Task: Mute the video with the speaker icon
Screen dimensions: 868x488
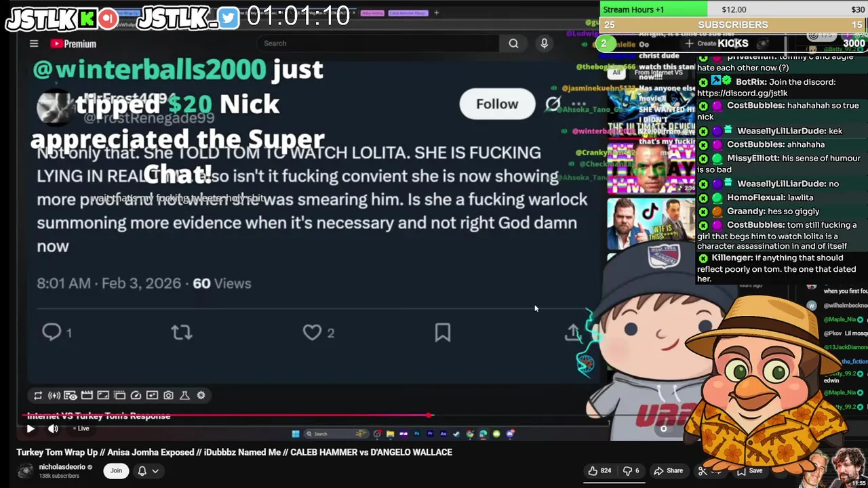Action: click(x=53, y=428)
